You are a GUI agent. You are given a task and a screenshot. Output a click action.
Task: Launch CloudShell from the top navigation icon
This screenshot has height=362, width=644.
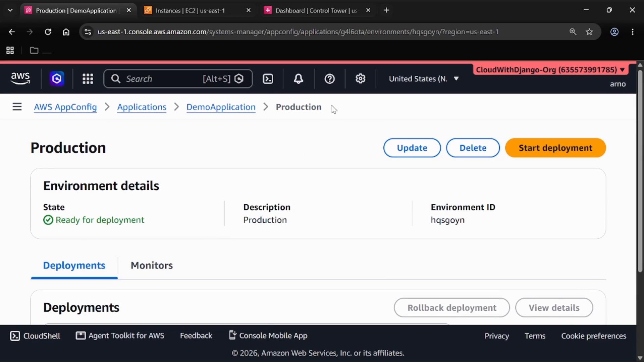[x=268, y=79]
